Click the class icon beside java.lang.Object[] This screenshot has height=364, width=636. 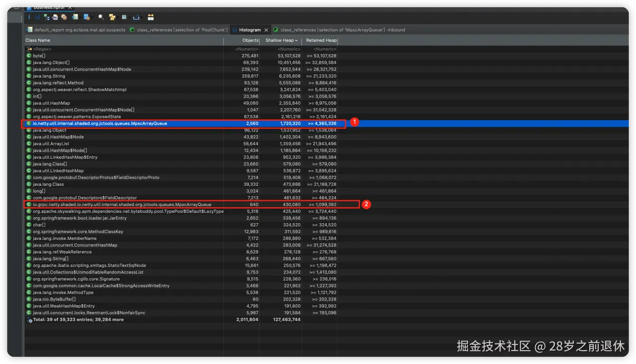(29, 63)
